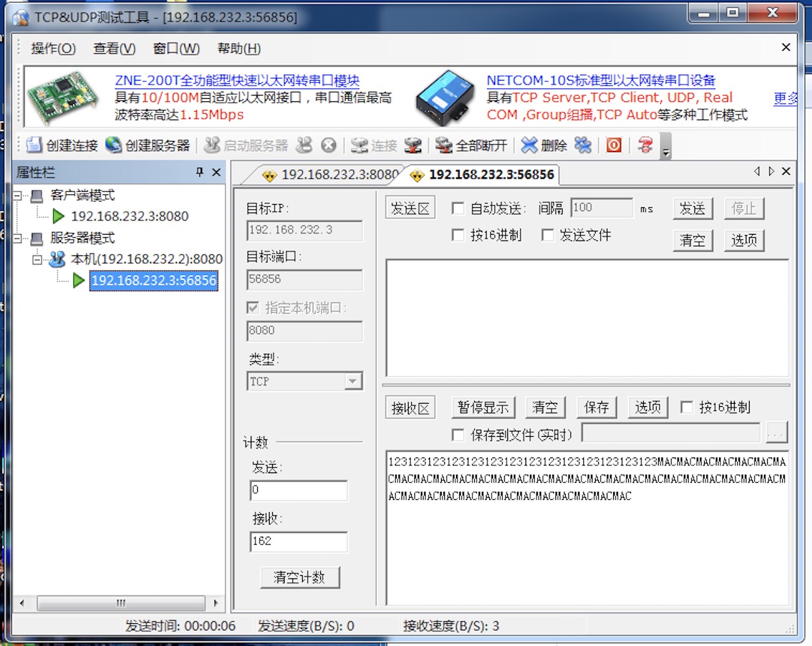812x646 pixels.
Task: Click the green arrow icon for 192.168.232.3:56856
Action: 79,280
